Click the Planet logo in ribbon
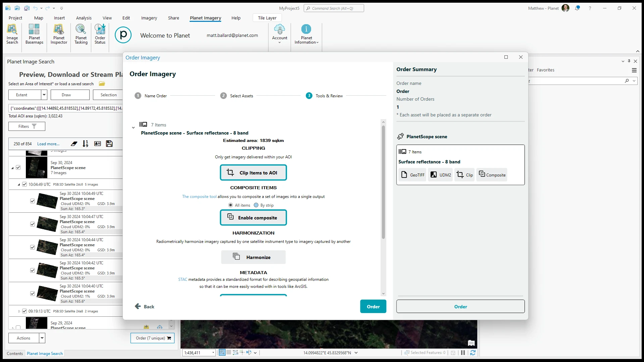 [123, 35]
